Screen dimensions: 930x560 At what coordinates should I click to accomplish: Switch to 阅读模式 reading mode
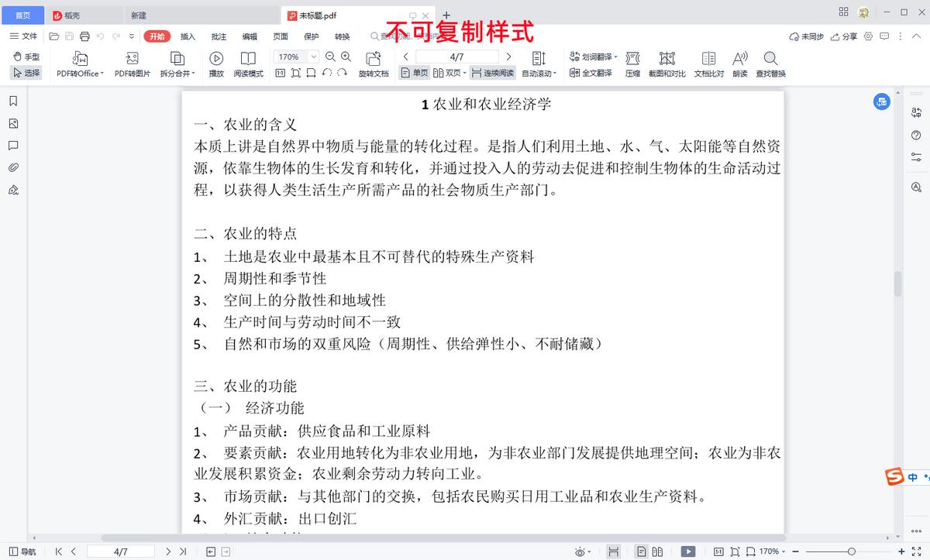(x=248, y=62)
